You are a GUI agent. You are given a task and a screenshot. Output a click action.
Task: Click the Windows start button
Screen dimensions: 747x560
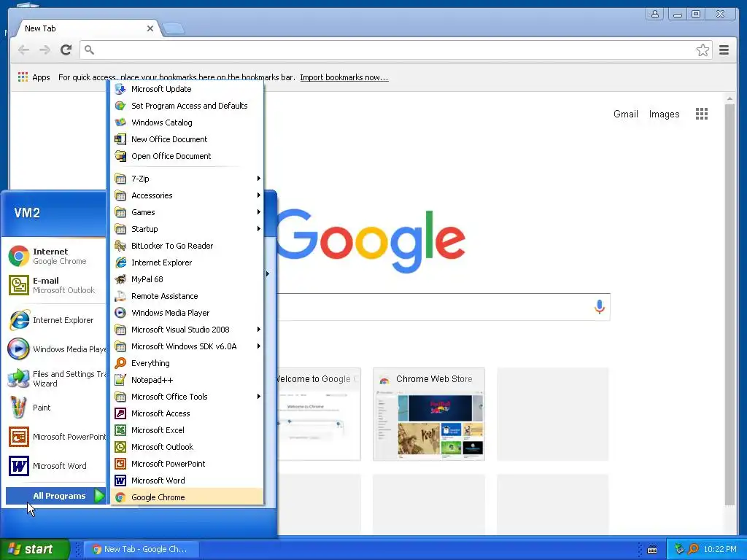point(34,549)
